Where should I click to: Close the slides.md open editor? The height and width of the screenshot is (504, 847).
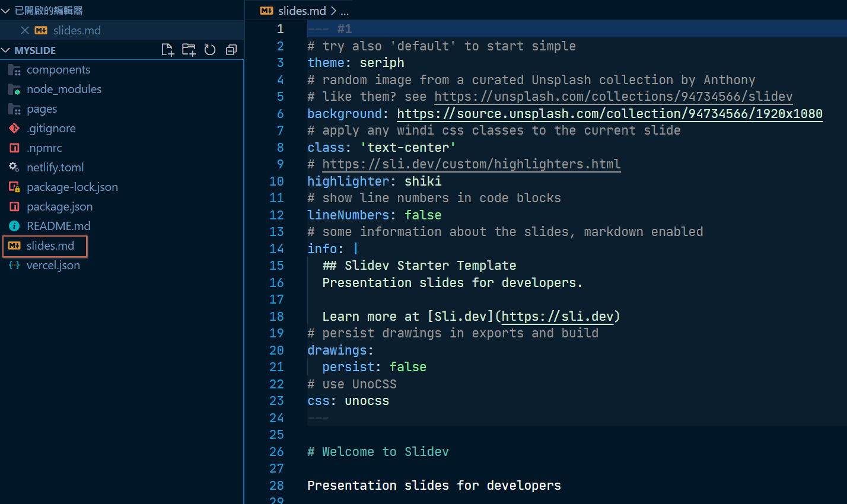[x=24, y=30]
